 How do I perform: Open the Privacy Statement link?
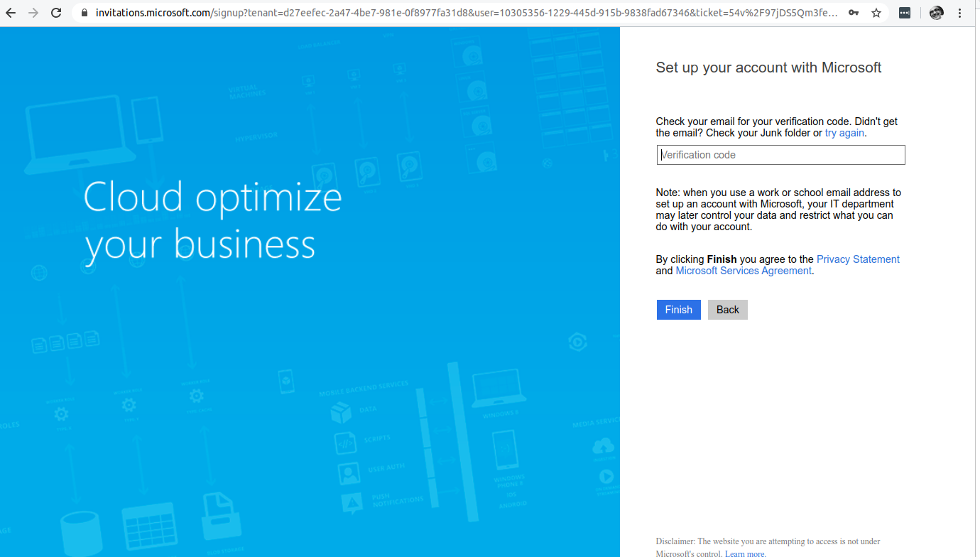point(858,259)
